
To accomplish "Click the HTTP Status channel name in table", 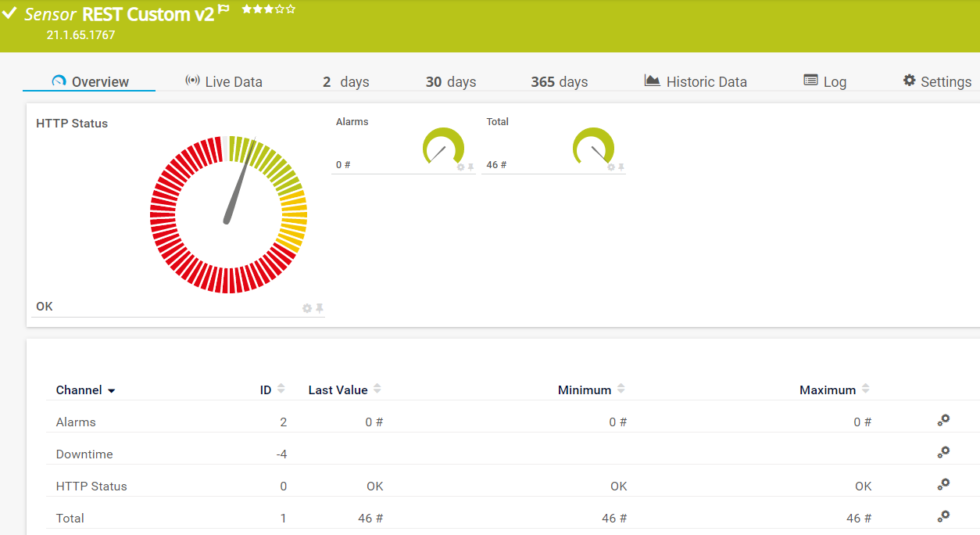I will 91,486.
